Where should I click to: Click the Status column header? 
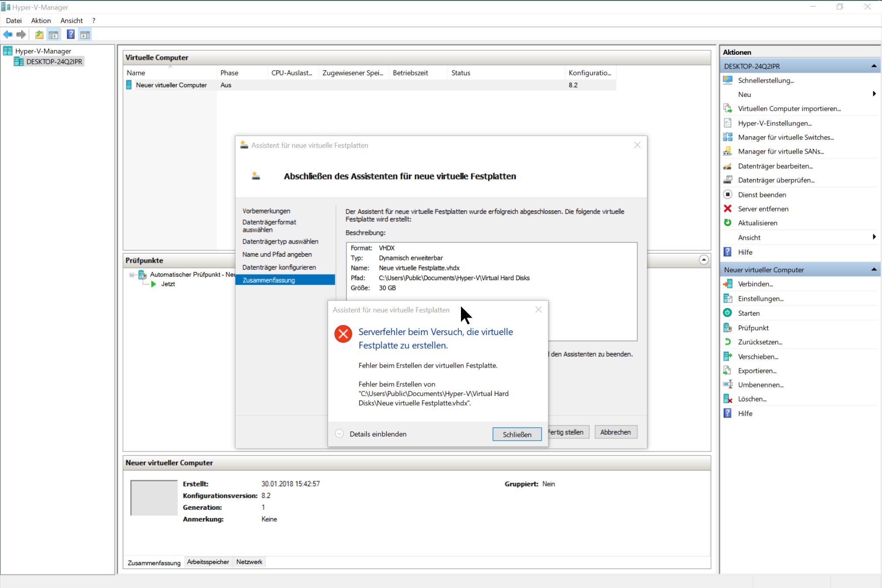pos(506,73)
